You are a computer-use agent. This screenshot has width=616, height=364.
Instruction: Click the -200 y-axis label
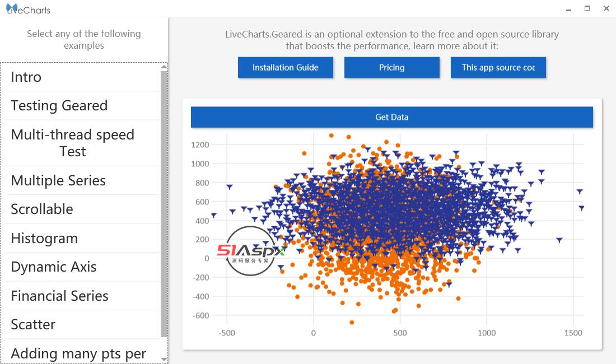[200, 278]
